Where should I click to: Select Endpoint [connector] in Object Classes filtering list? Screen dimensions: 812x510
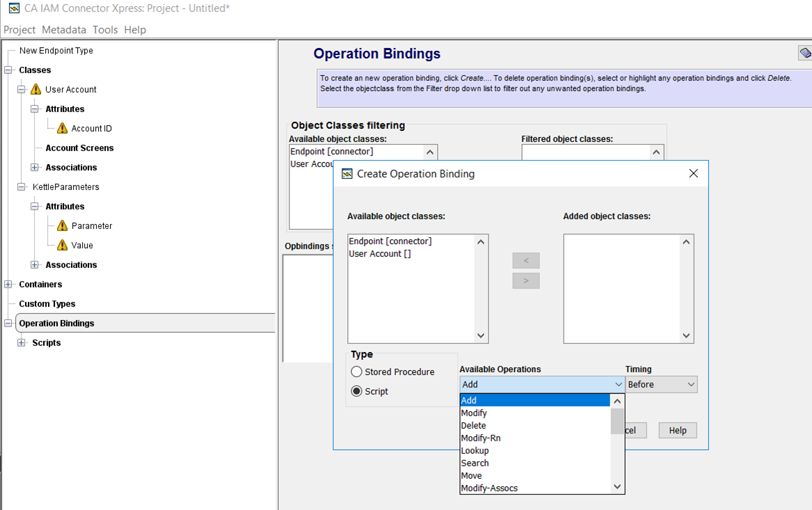(x=331, y=151)
